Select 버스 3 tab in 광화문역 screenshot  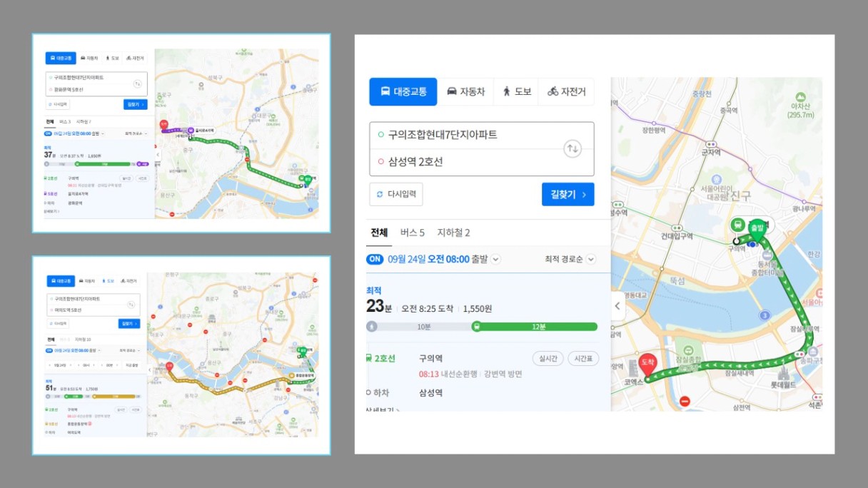pyautogui.click(x=65, y=121)
